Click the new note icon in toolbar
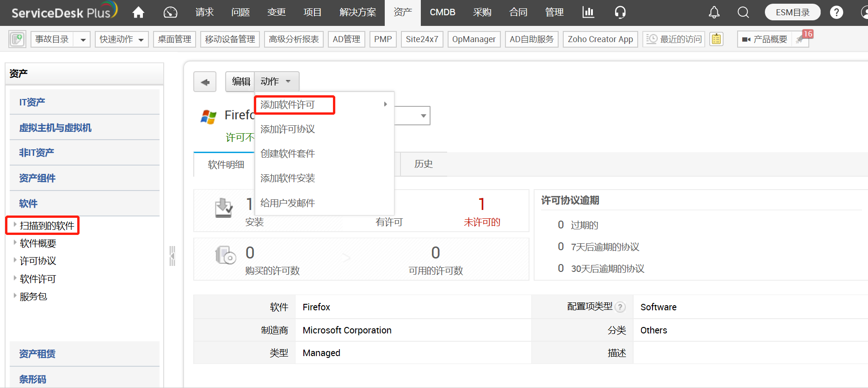The image size is (868, 388). point(17,39)
